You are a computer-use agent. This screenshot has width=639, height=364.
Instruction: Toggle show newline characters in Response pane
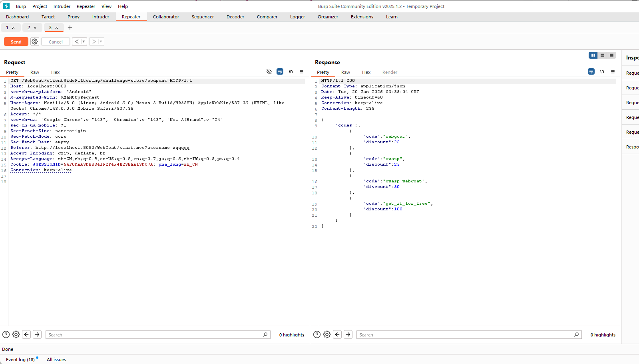pos(602,72)
